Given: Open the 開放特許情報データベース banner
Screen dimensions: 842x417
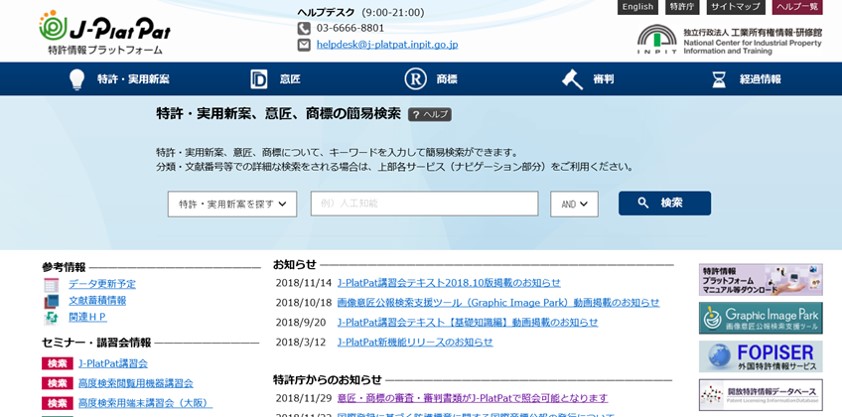Looking at the screenshot, I should pos(760,395).
